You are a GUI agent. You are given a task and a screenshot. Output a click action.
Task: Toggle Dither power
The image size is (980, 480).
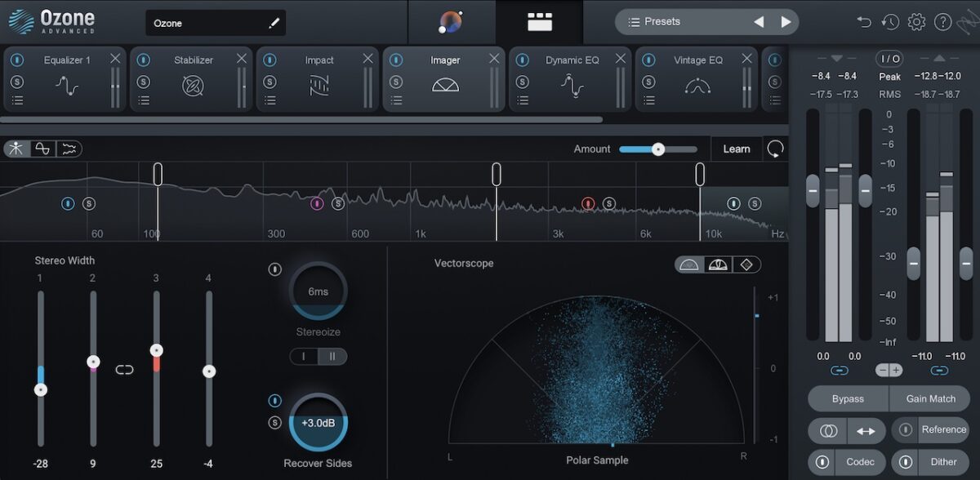pyautogui.click(x=906, y=462)
